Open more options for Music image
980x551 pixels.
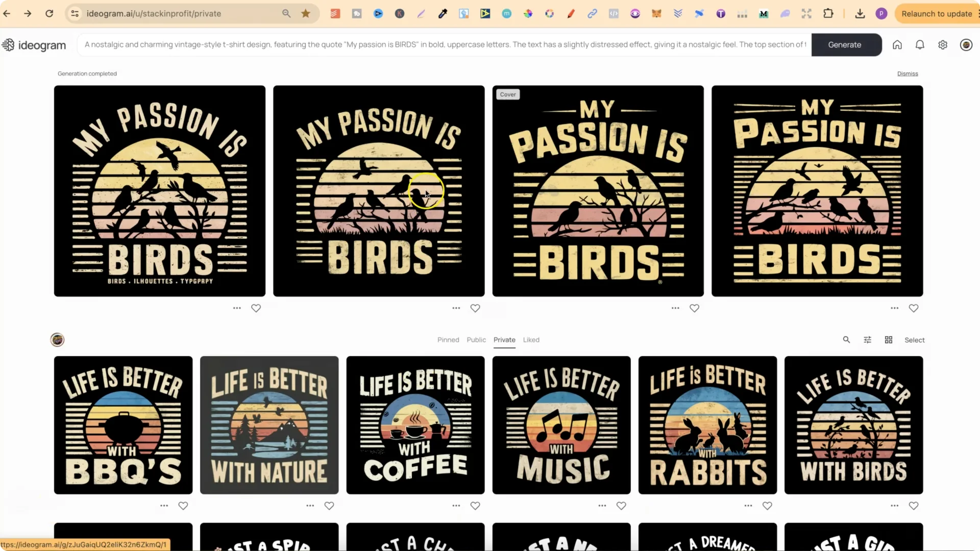tap(602, 506)
